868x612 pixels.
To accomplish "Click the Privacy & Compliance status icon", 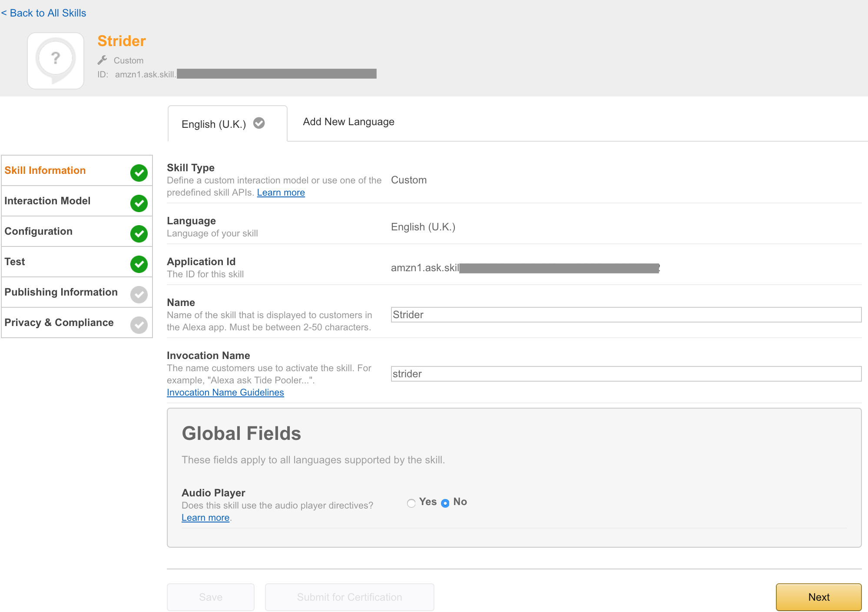I will click(140, 323).
